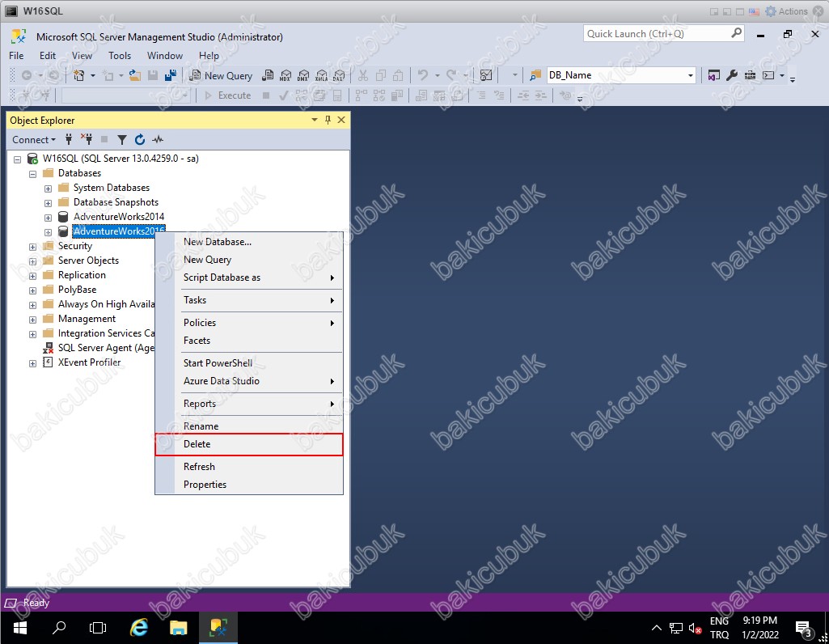Open the Window menu

tap(164, 56)
